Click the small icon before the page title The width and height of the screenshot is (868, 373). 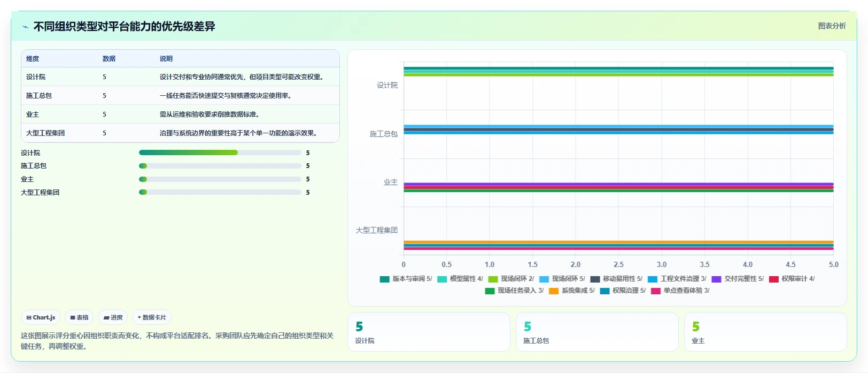25,27
